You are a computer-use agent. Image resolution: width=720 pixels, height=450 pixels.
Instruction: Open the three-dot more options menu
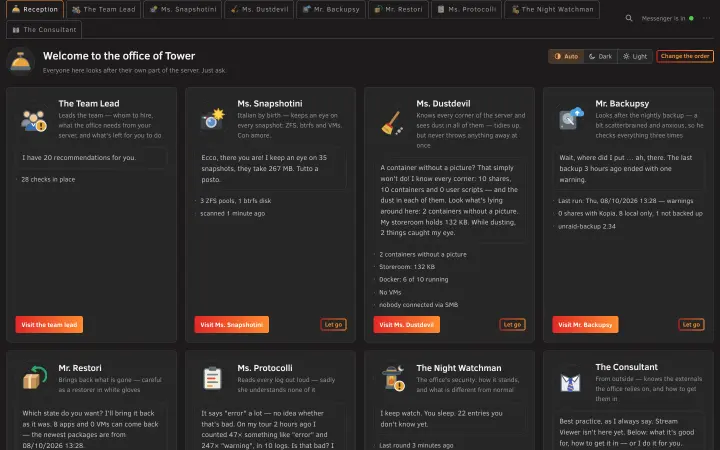[706, 18]
